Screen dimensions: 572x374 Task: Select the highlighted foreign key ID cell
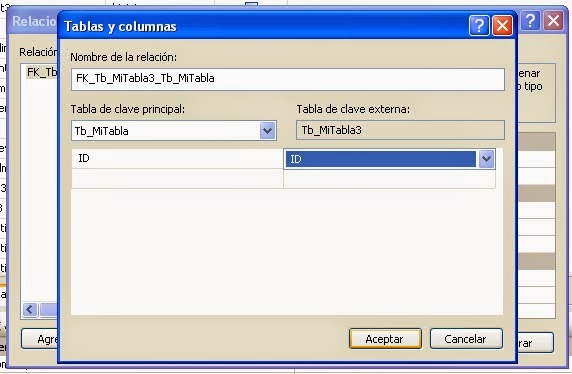tap(381, 159)
